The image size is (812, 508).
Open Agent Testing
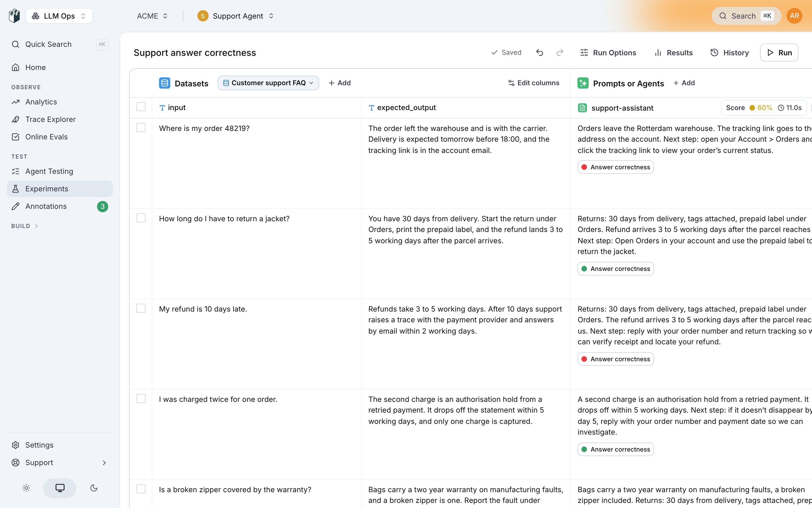point(60,171)
